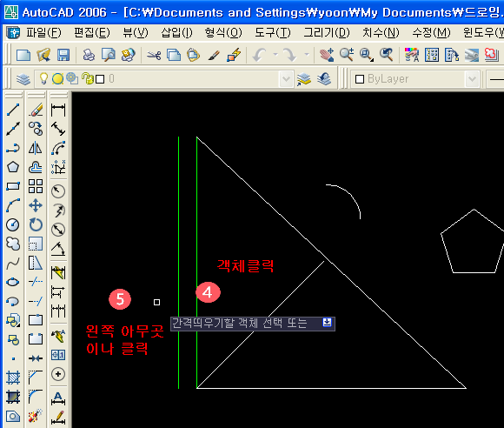Select the Extend tool
The width and height of the screenshot is (504, 428).
click(x=36, y=301)
